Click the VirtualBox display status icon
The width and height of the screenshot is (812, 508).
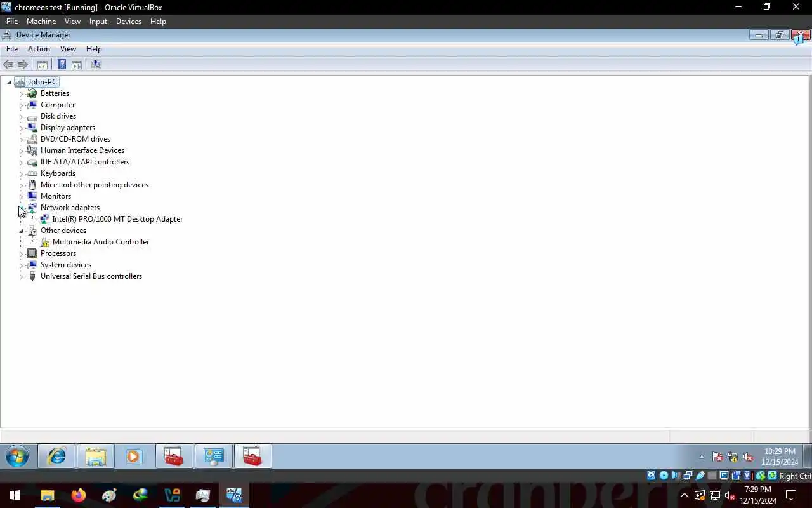tap(724, 476)
